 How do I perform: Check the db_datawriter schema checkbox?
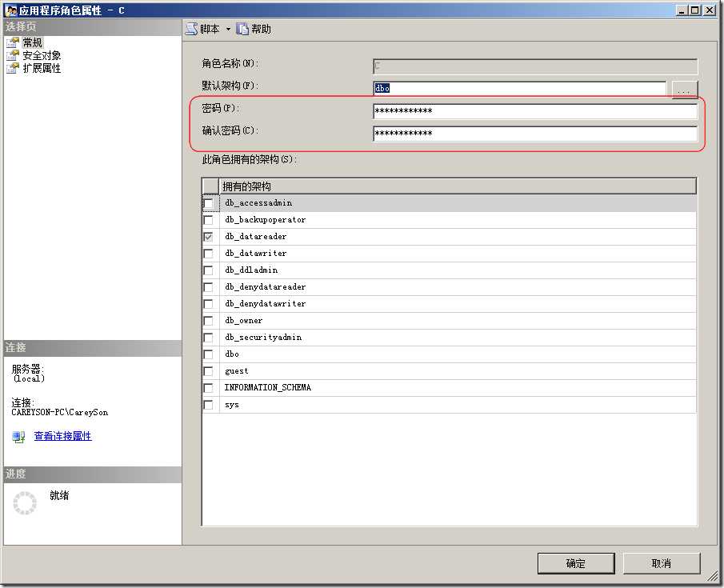[x=209, y=254]
